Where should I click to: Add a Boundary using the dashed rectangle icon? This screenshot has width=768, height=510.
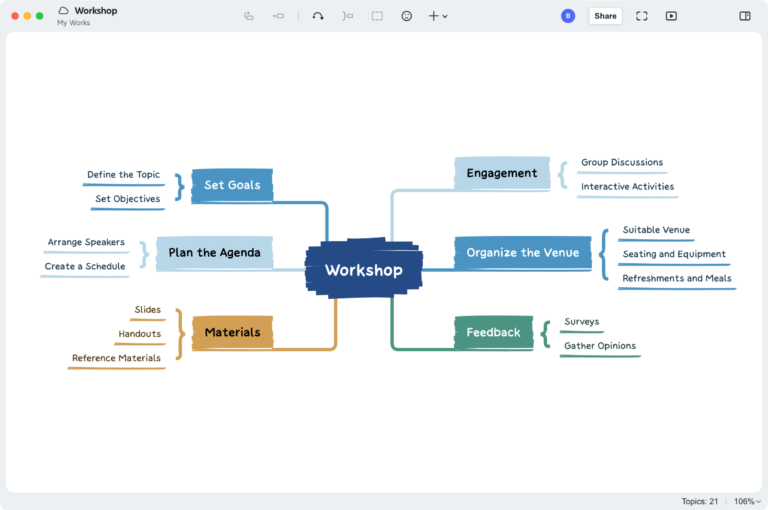click(x=377, y=16)
